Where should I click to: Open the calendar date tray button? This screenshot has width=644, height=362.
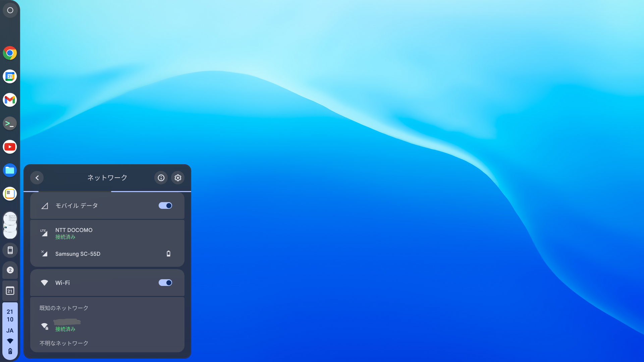tap(10, 291)
